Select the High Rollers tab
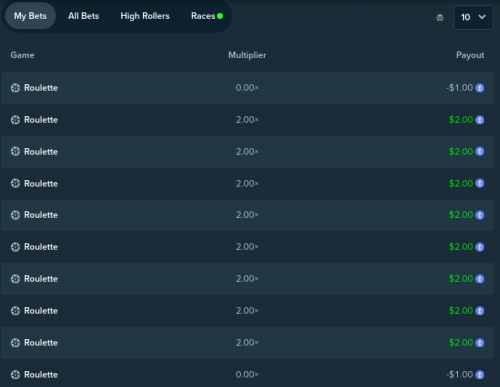The width and height of the screenshot is (500, 387). [x=145, y=16]
